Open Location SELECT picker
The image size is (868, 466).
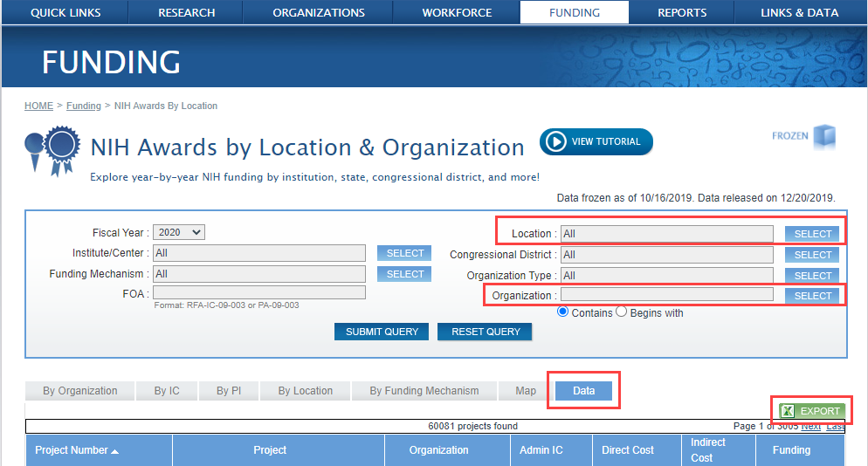[x=812, y=234]
